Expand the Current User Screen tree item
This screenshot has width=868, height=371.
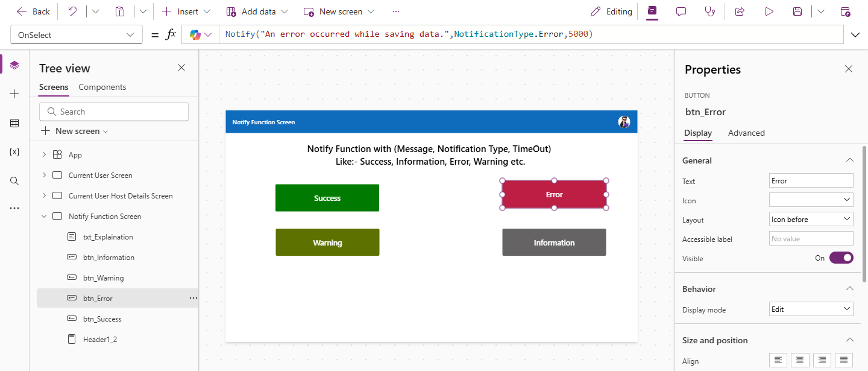[x=43, y=175]
